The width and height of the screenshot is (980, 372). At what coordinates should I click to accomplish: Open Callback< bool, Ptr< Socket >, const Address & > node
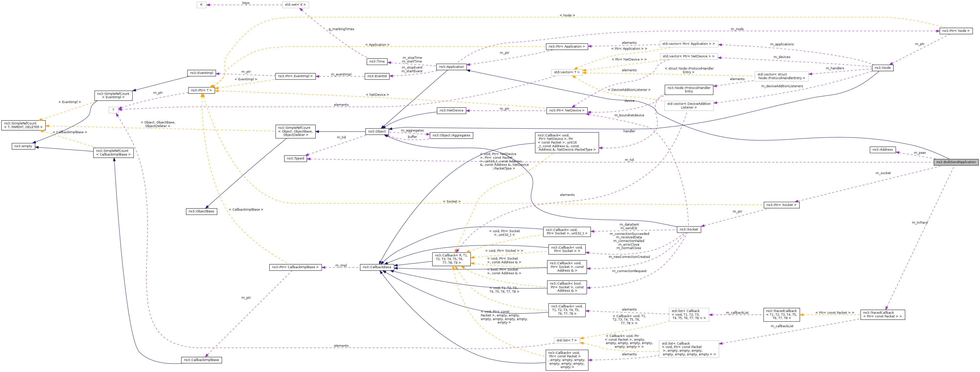pyautogui.click(x=567, y=287)
